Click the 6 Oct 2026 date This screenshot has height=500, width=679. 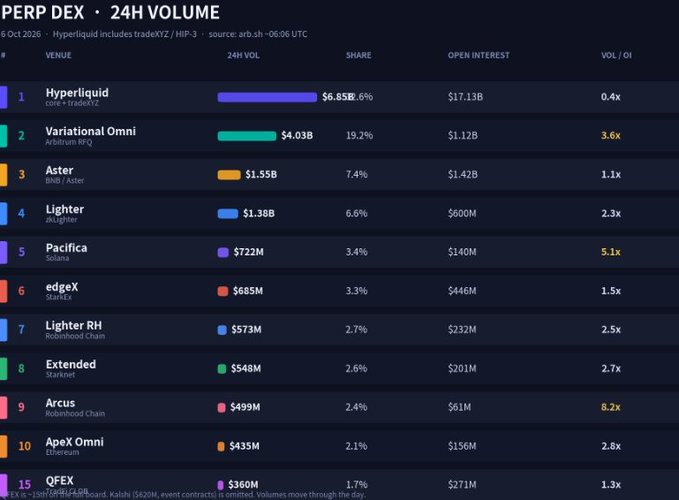(x=20, y=34)
